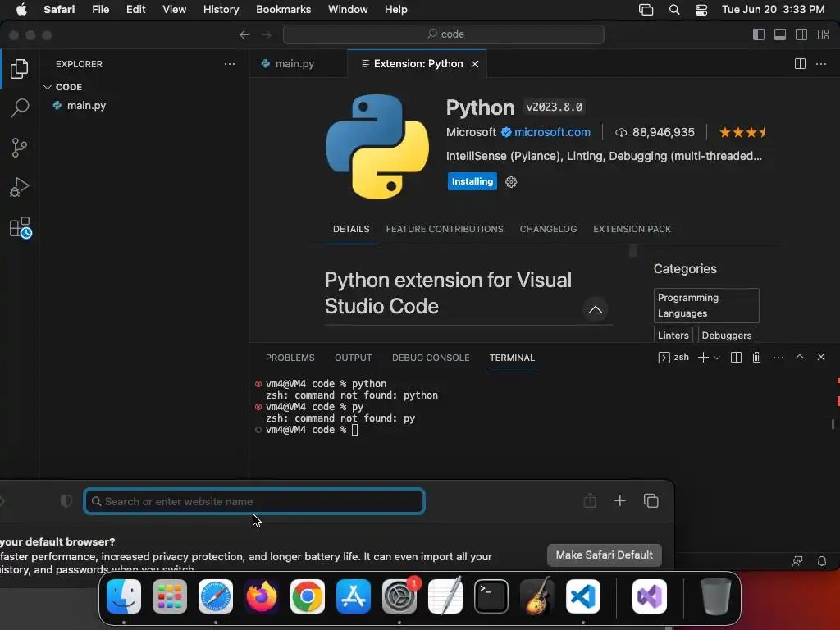Open System Settings from the Dock
Screen dimensions: 840x630
pos(399,596)
